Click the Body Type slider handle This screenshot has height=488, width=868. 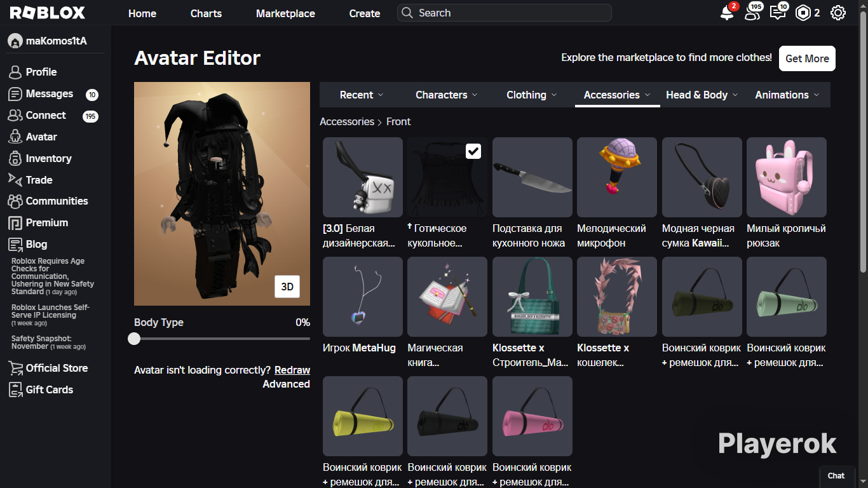134,339
